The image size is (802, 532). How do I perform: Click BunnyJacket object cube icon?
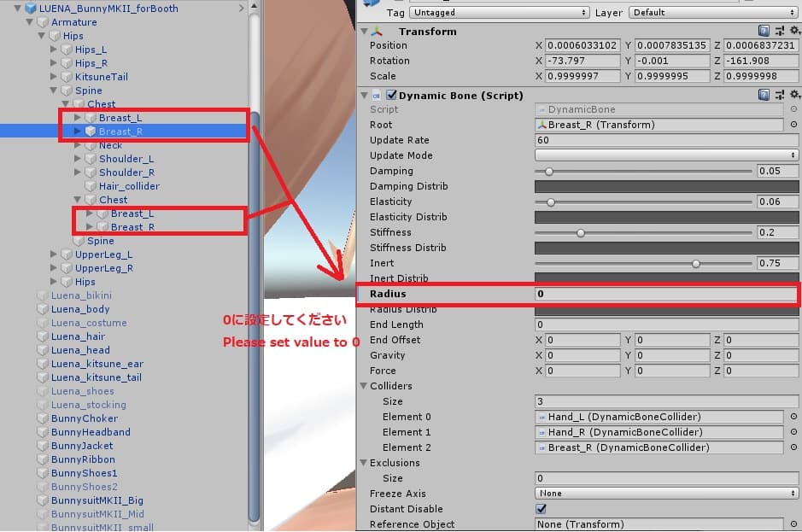coord(43,446)
